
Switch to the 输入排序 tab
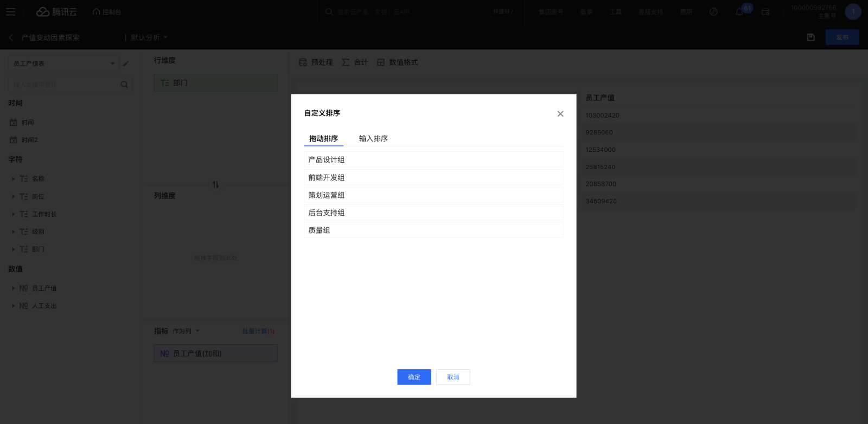[x=373, y=139]
